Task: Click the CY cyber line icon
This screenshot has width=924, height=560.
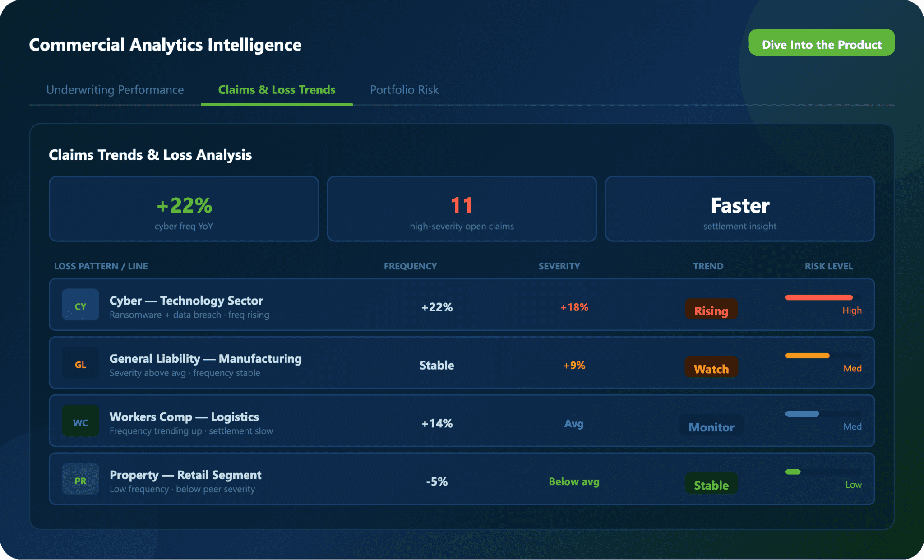Action: point(80,305)
